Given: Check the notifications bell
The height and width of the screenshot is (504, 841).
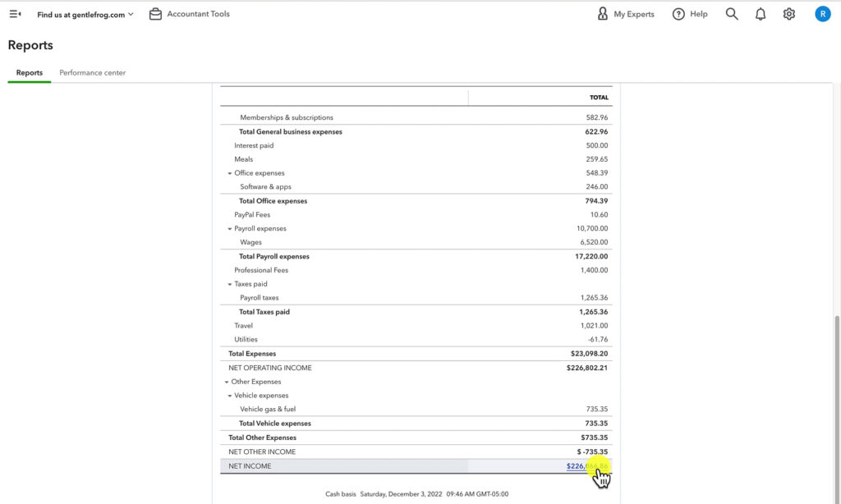Looking at the screenshot, I should click(x=760, y=13).
